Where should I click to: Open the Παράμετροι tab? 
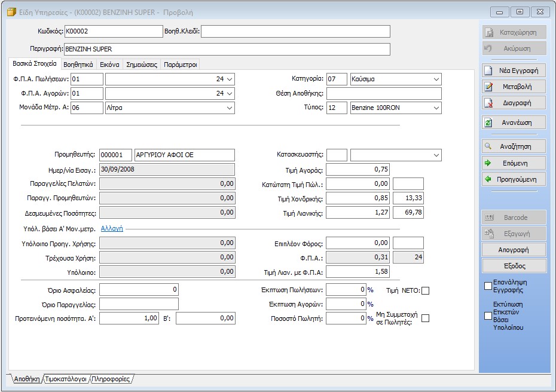(180, 65)
